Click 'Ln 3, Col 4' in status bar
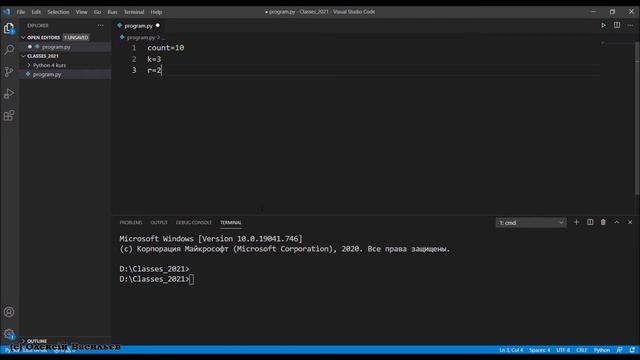640x360 pixels. pyautogui.click(x=511, y=350)
